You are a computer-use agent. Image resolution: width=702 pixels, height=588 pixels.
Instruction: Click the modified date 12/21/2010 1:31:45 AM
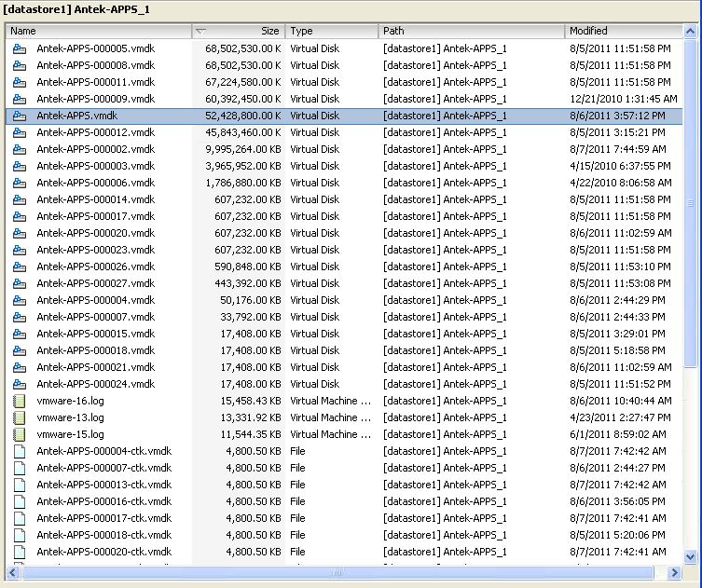623,99
